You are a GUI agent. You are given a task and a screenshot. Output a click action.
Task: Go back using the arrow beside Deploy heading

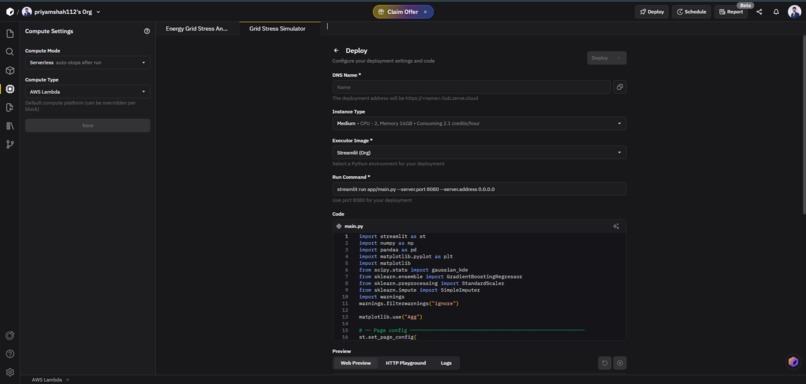pyautogui.click(x=336, y=50)
